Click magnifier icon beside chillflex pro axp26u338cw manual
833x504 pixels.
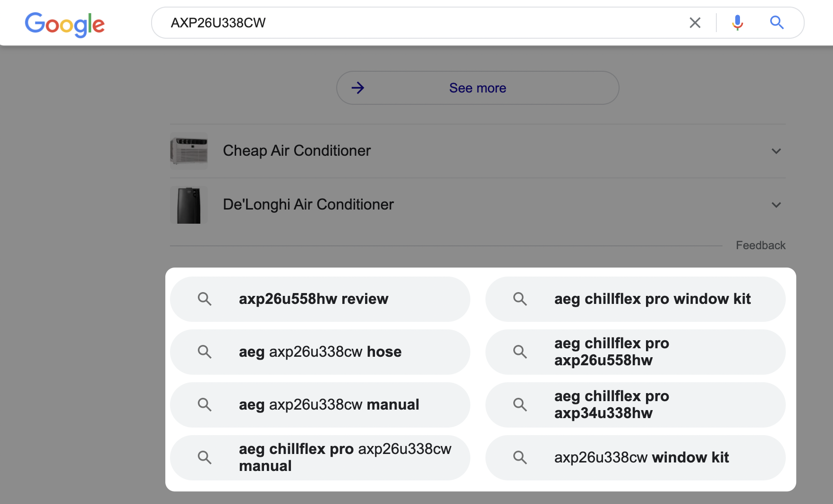[204, 457]
